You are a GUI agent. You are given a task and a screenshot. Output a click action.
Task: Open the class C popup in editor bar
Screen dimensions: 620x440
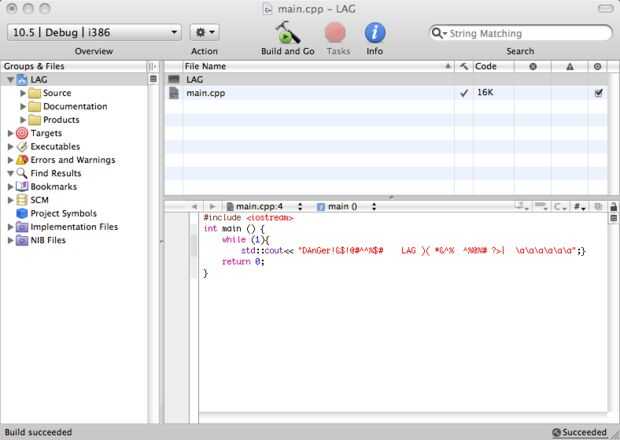(560, 206)
